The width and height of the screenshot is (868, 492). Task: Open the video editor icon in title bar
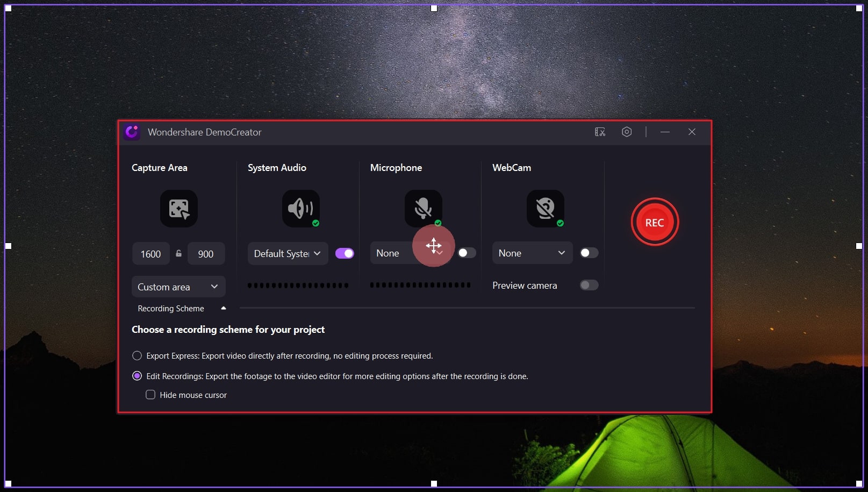[x=600, y=132]
